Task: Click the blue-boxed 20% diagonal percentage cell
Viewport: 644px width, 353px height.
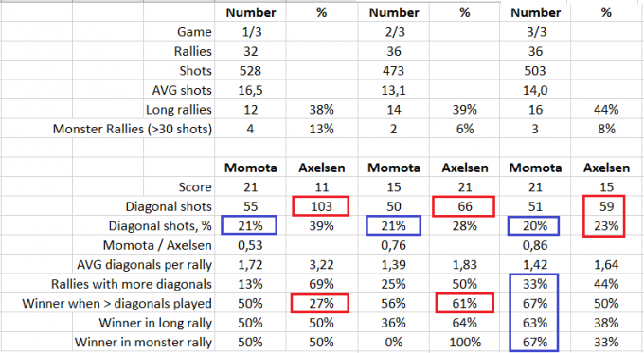Action: tap(533, 225)
